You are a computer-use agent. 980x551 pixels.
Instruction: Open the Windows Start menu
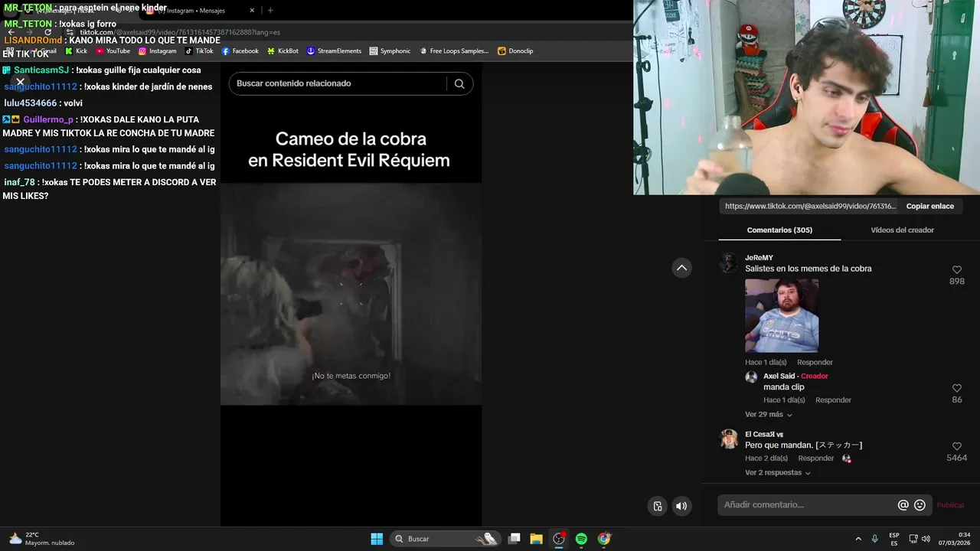[x=377, y=539]
